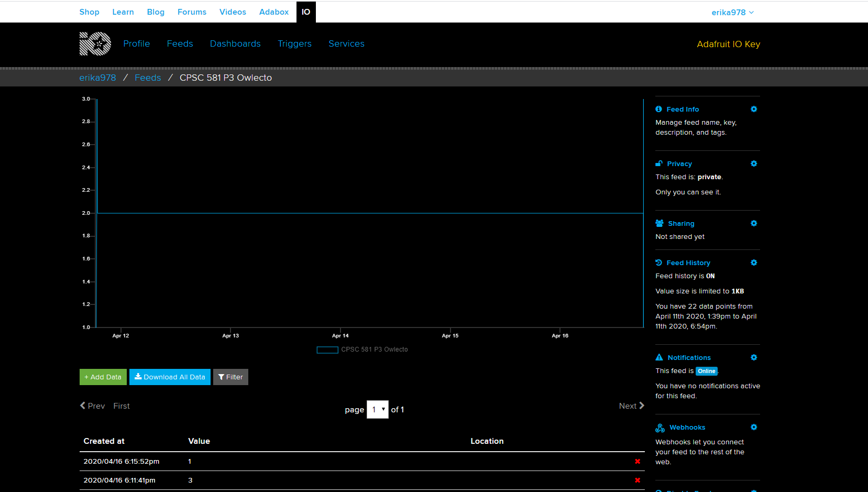Open Sharing settings gear

[753, 223]
